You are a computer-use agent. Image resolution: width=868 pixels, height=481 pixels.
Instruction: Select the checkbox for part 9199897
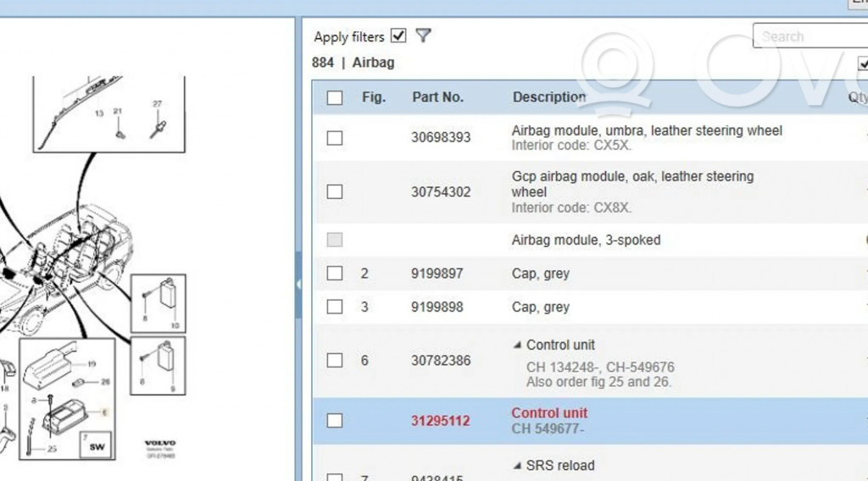click(x=335, y=273)
